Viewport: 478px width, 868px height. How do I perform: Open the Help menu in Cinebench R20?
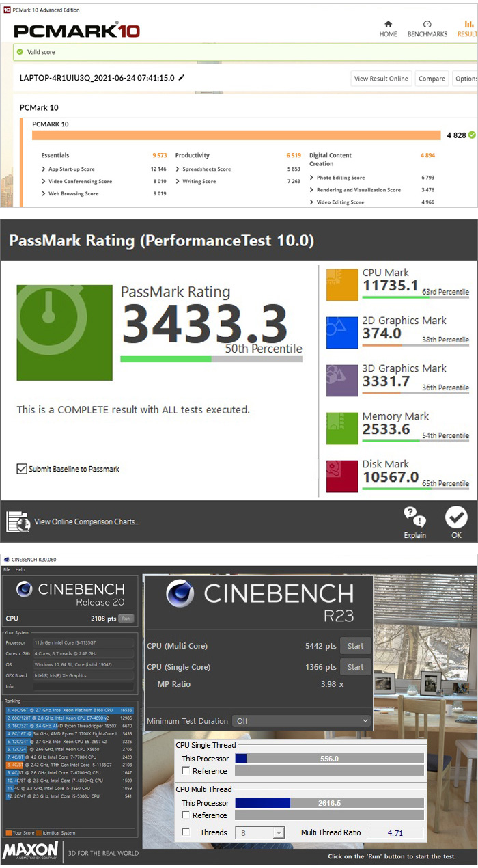click(20, 569)
